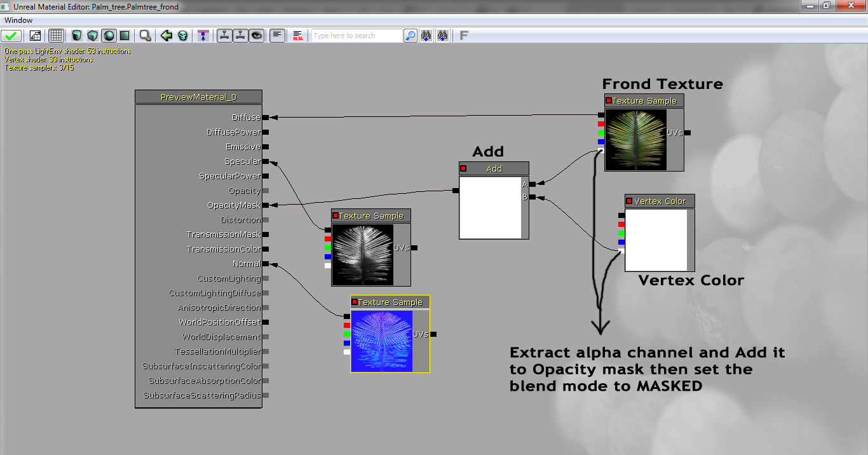Toggle red preview square on Vertex Color node
The image size is (868, 455).
[629, 201]
